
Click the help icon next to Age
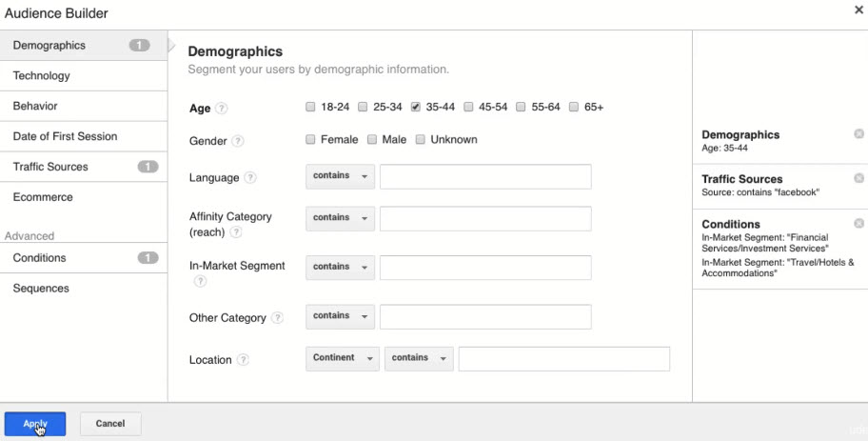222,109
